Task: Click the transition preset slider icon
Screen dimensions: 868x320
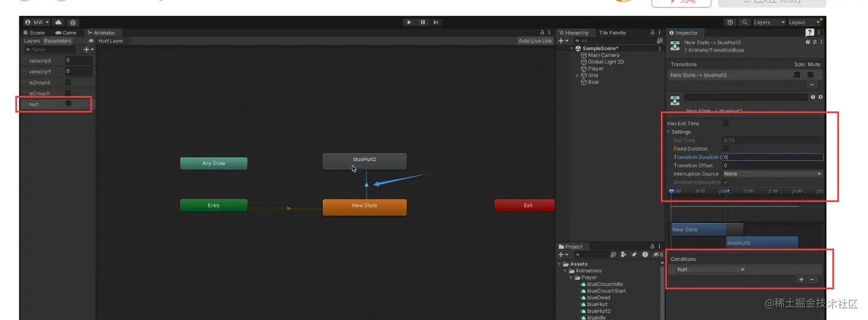Action: click(814, 42)
